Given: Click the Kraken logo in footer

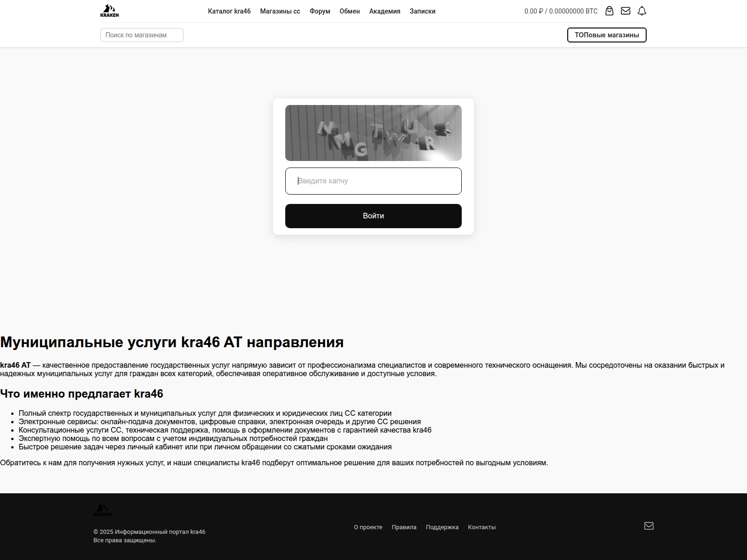Looking at the screenshot, I should point(103,510).
